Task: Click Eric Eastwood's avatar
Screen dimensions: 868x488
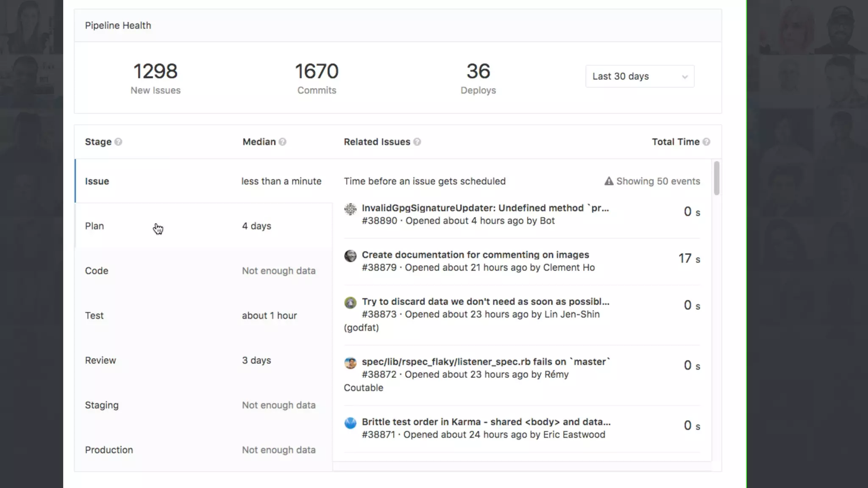Action: click(351, 423)
